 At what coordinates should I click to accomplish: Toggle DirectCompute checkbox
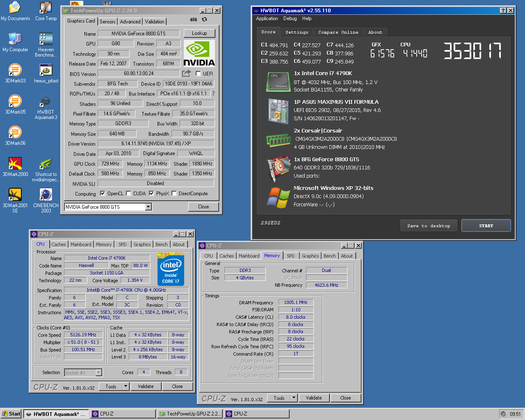pyautogui.click(x=174, y=194)
